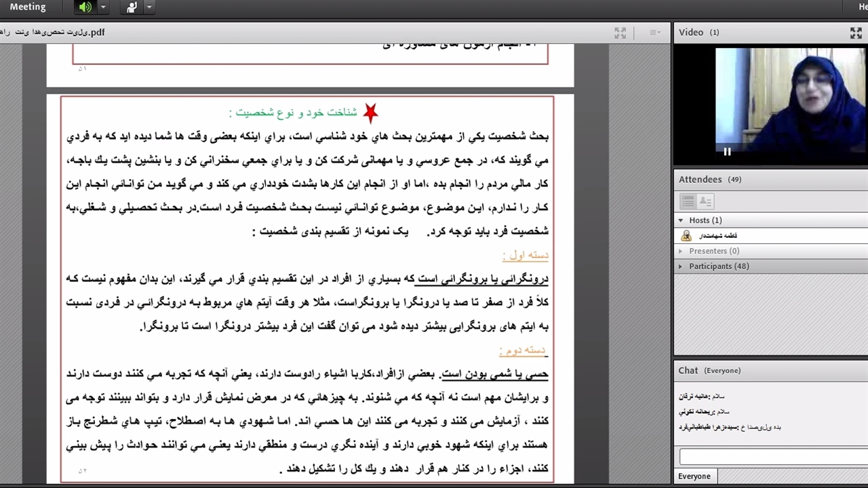
Task: Mute the green speaker audio icon
Action: coord(85,7)
